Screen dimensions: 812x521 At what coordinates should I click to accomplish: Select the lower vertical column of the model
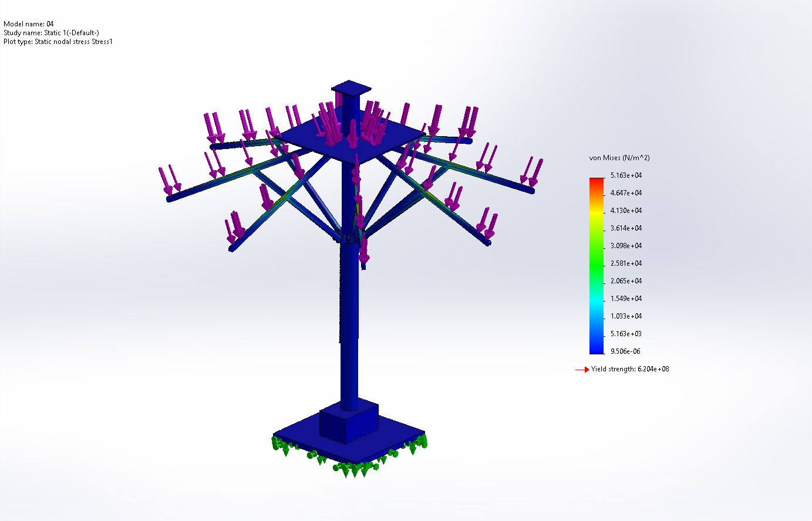[x=349, y=326]
